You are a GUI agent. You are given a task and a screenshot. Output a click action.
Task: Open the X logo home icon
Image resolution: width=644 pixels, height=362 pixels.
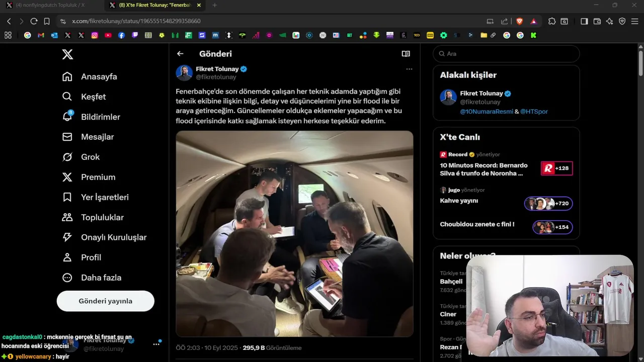pos(67,54)
